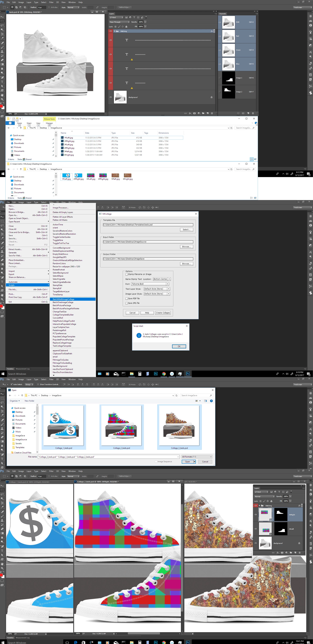Hide the Red channel
The width and height of the screenshot is (313, 644).
(x=220, y=36)
